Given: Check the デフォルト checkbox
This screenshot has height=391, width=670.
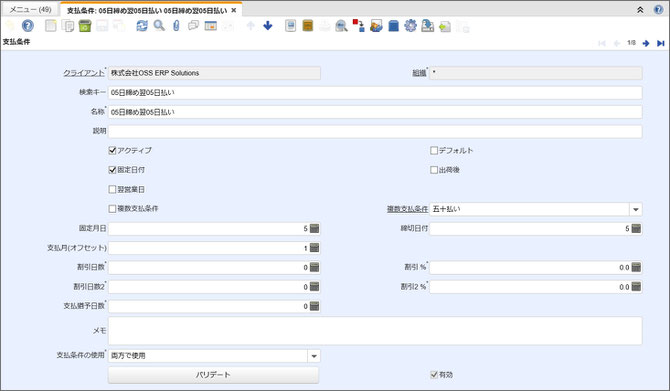Looking at the screenshot, I should [x=434, y=150].
